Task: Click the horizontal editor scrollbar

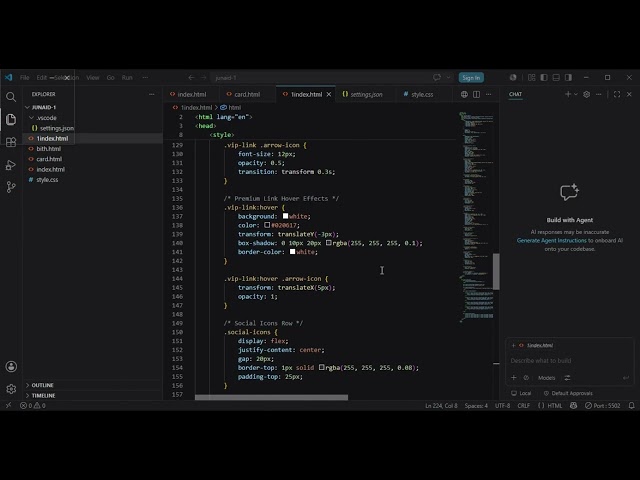Action: (x=271, y=397)
